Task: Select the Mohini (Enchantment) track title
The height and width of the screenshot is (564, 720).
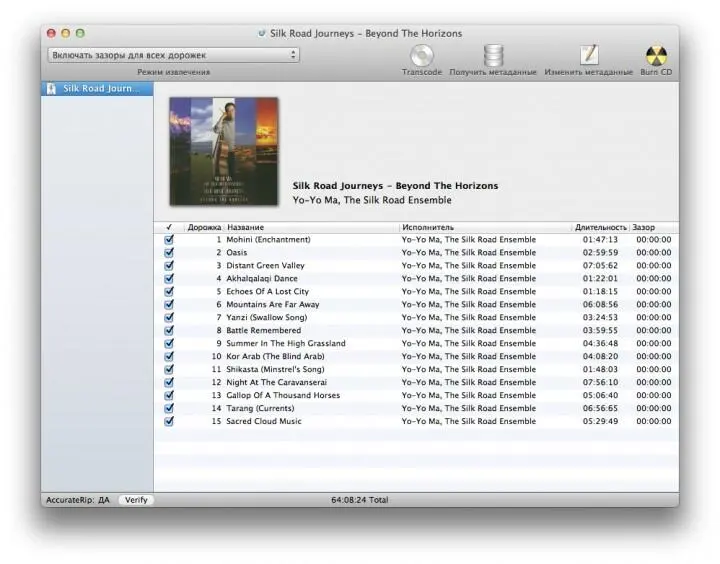Action: (268, 239)
